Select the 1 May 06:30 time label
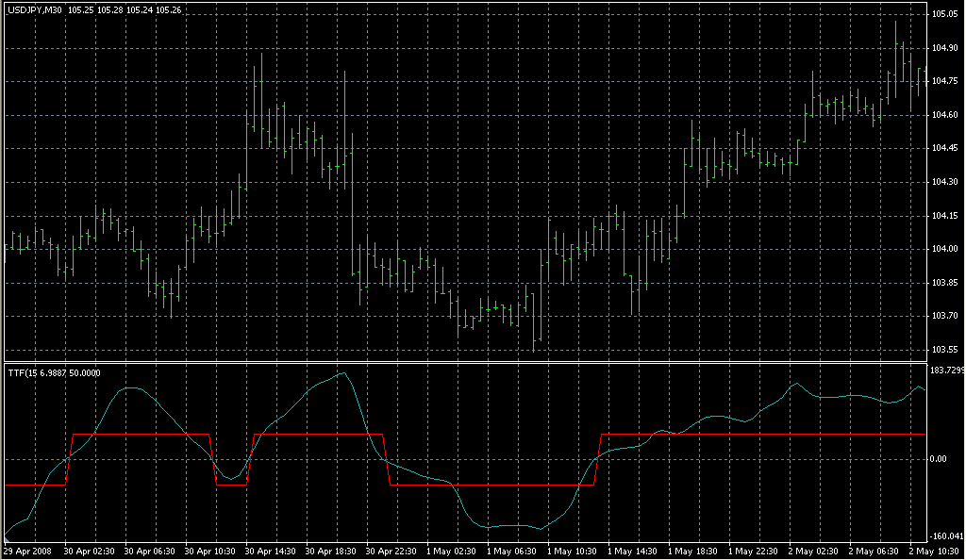The height and width of the screenshot is (560, 966). click(x=511, y=551)
